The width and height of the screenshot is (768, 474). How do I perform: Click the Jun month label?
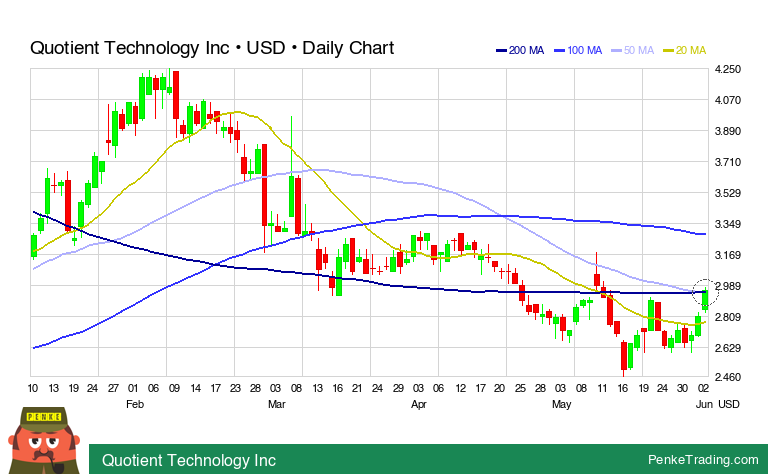click(x=704, y=404)
